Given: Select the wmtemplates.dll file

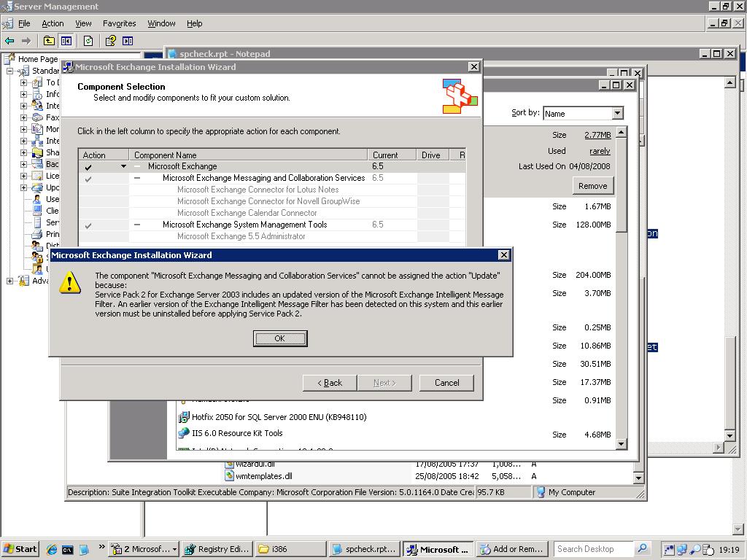Looking at the screenshot, I should [x=264, y=476].
